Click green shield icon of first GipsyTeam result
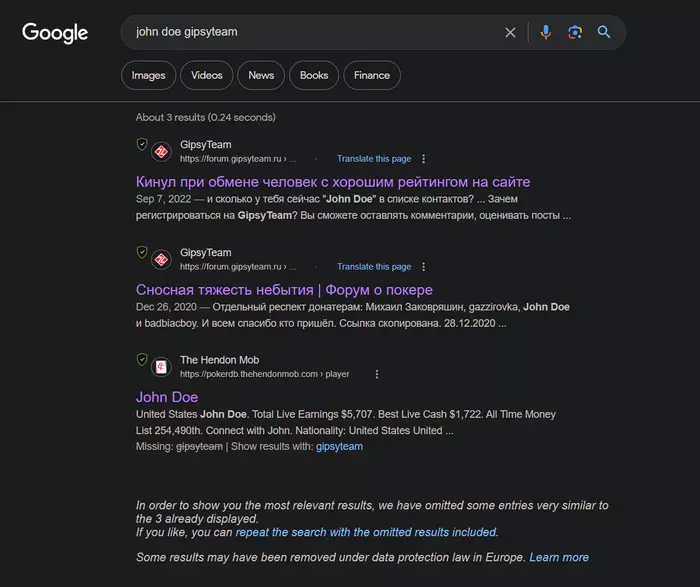This screenshot has height=587, width=700. click(142, 145)
